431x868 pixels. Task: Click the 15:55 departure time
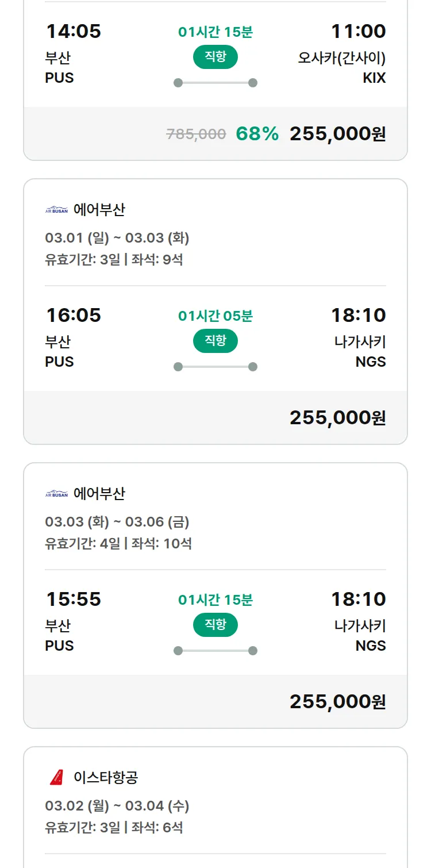73,599
